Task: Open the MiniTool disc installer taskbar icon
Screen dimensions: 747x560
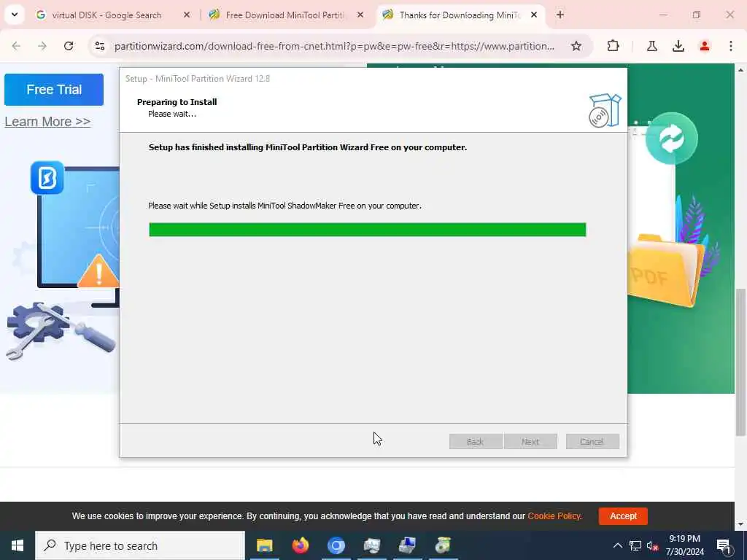Action: (x=443, y=545)
